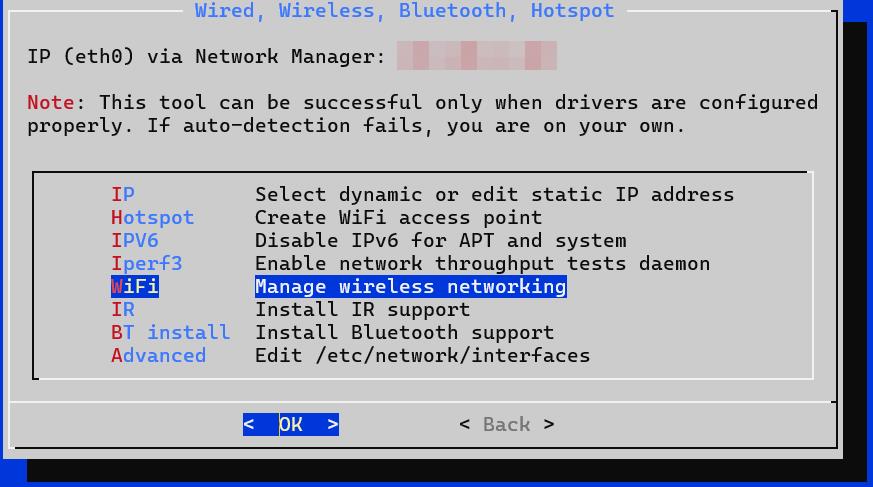Click 'Enable network throughput tests daemon' text
Image resolution: width=873 pixels, height=487 pixels.
(482, 263)
